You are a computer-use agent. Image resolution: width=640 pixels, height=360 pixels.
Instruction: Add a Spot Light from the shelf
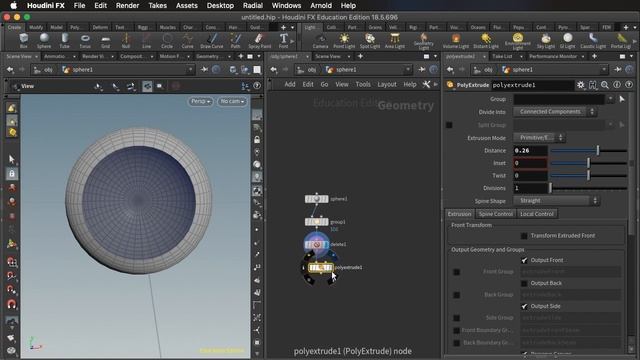[x=370, y=40]
